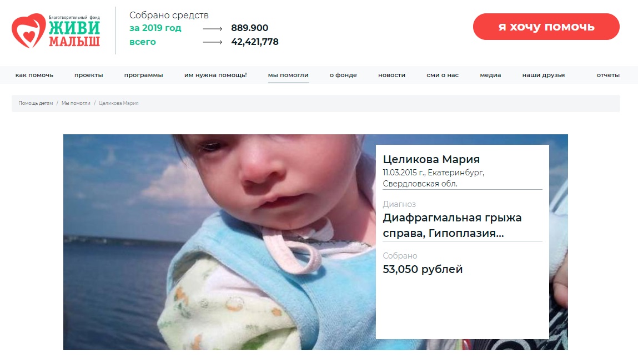Open the 'как помочь' menu item
The image size is (638, 364).
34,75
